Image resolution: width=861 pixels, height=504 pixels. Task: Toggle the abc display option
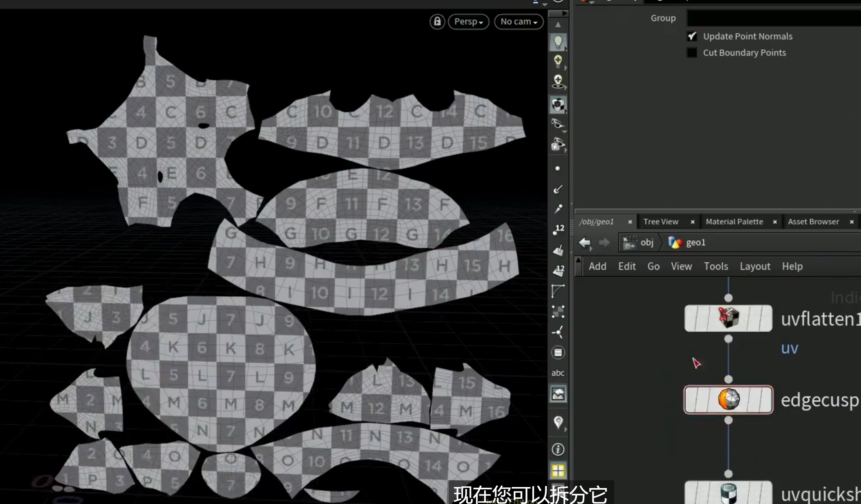[558, 373]
